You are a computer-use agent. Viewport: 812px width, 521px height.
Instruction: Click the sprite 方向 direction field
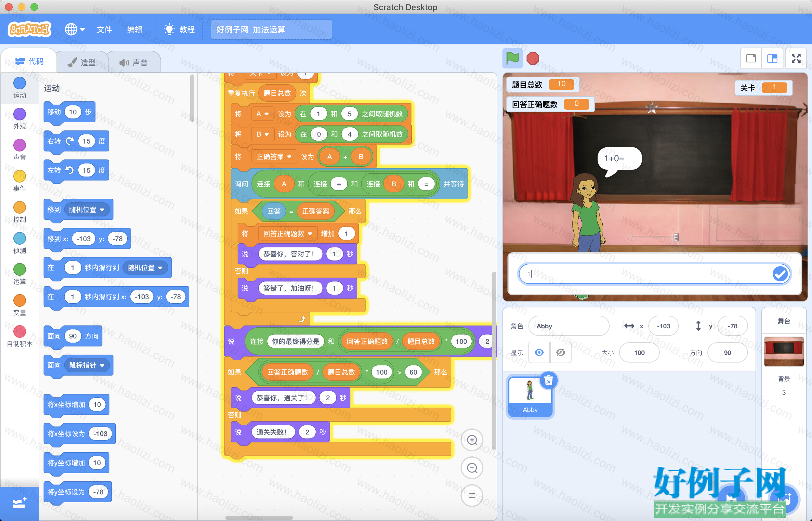tap(727, 352)
